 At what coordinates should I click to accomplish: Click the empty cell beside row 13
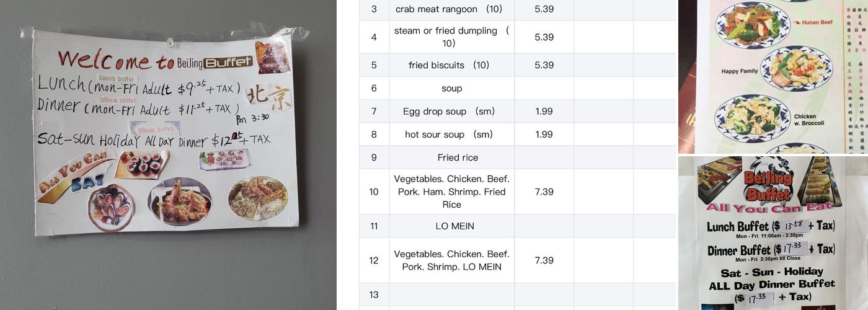[x=451, y=294]
